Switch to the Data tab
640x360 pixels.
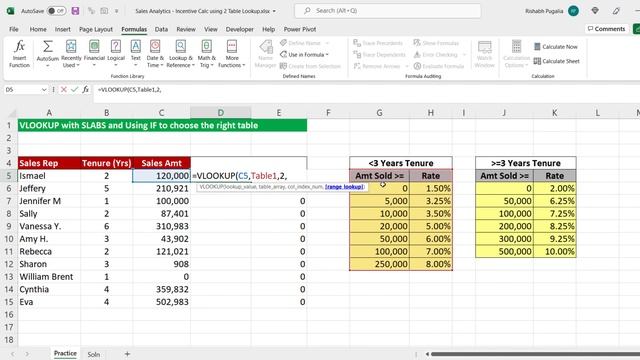pos(161,29)
